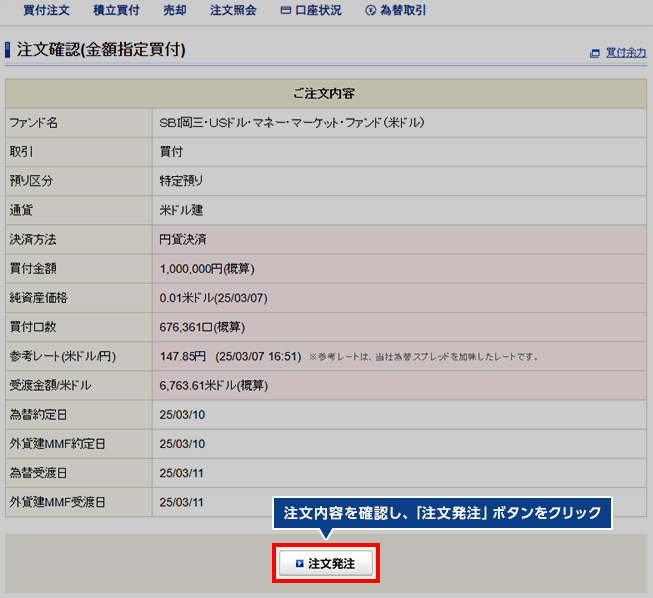Click 参考レート(米ドル/円) label
The image size is (653, 598).
[x=63, y=356]
